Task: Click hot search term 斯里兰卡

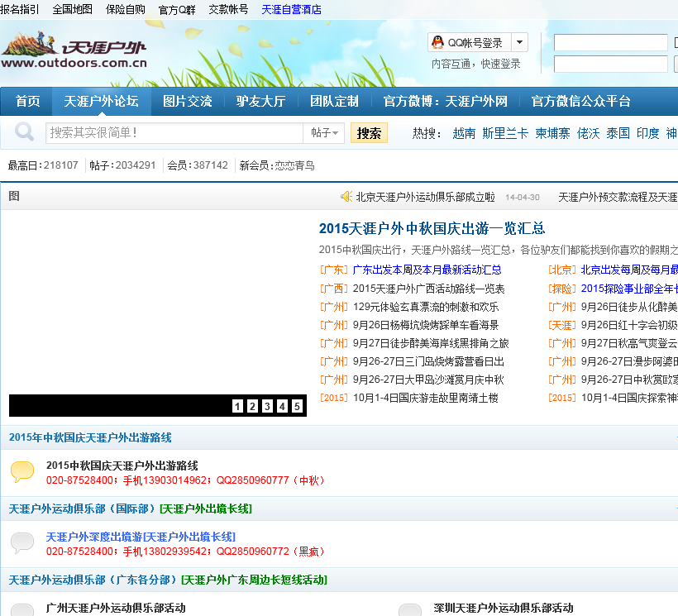Action: [x=505, y=133]
